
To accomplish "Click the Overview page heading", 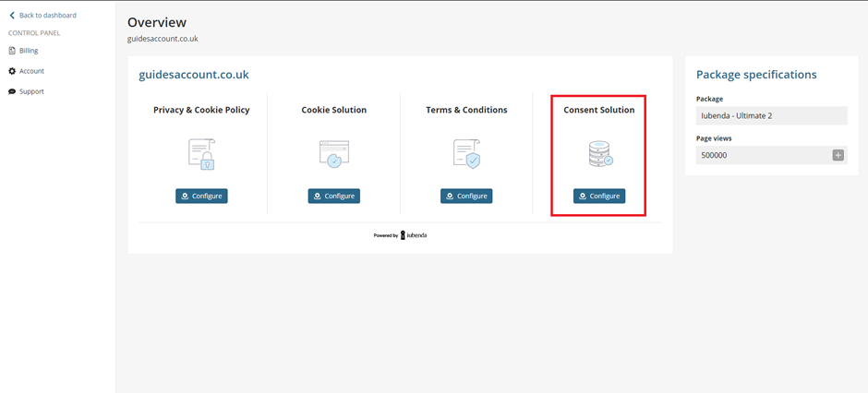I will tap(157, 23).
